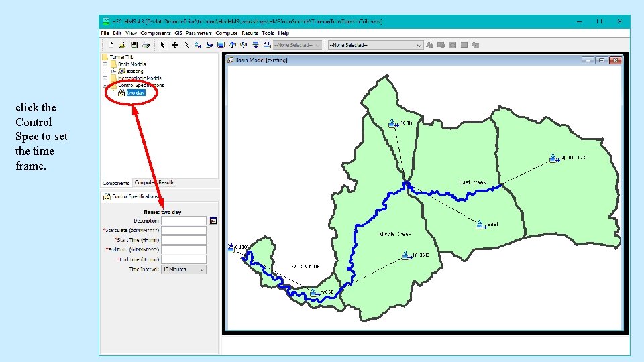Open the File menu
The width and height of the screenshot is (644, 362).
pyautogui.click(x=105, y=33)
